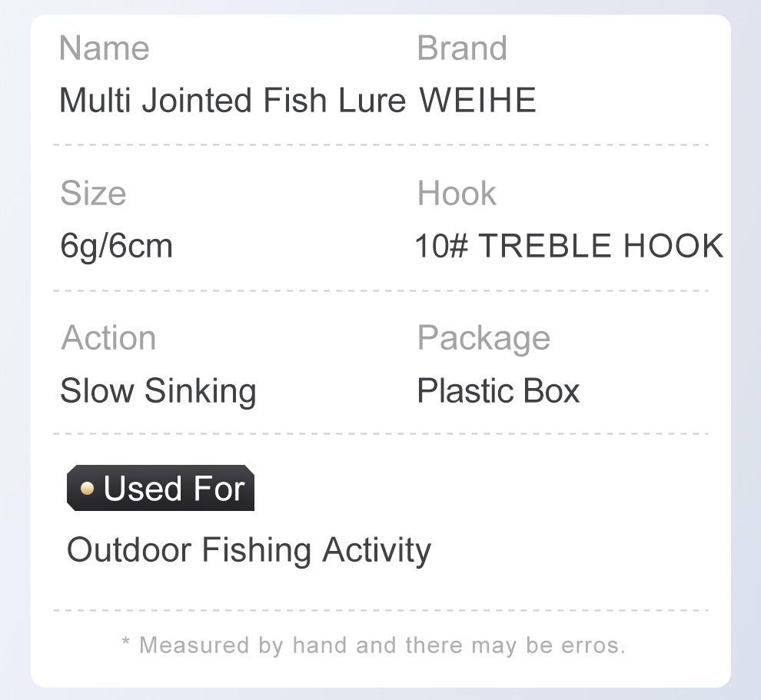Select the Name field label
This screenshot has height=700, width=761.
tap(104, 48)
